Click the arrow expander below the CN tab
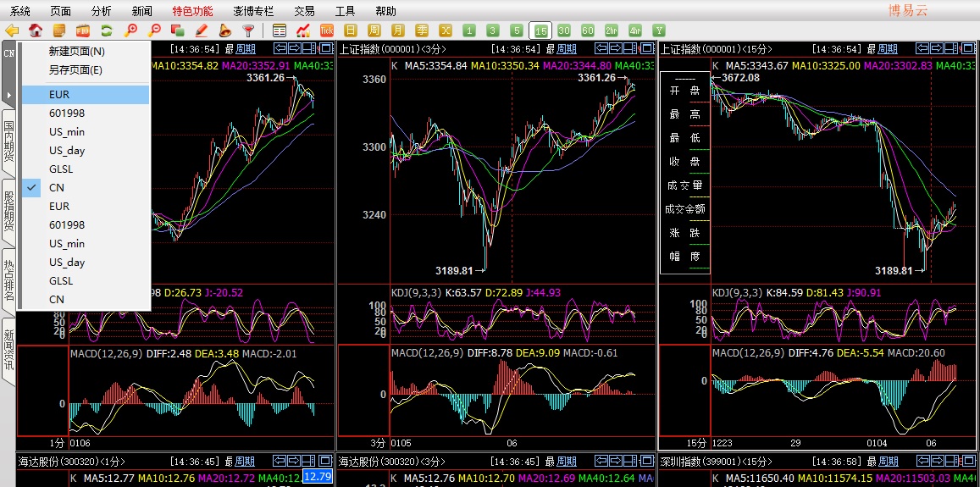 click(8, 96)
